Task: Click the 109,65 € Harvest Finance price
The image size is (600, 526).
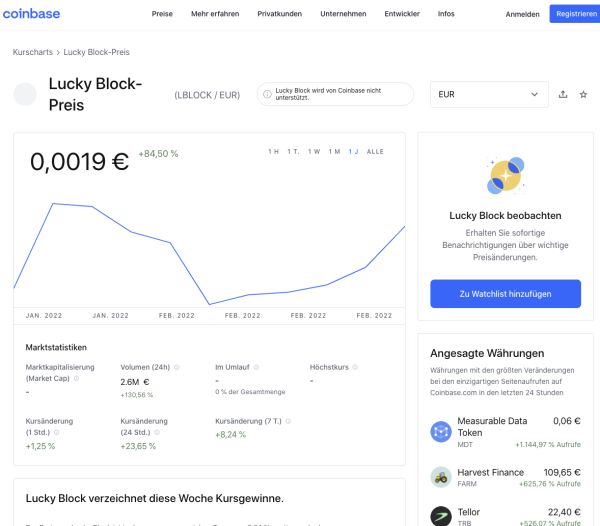Action: pyautogui.click(x=562, y=472)
